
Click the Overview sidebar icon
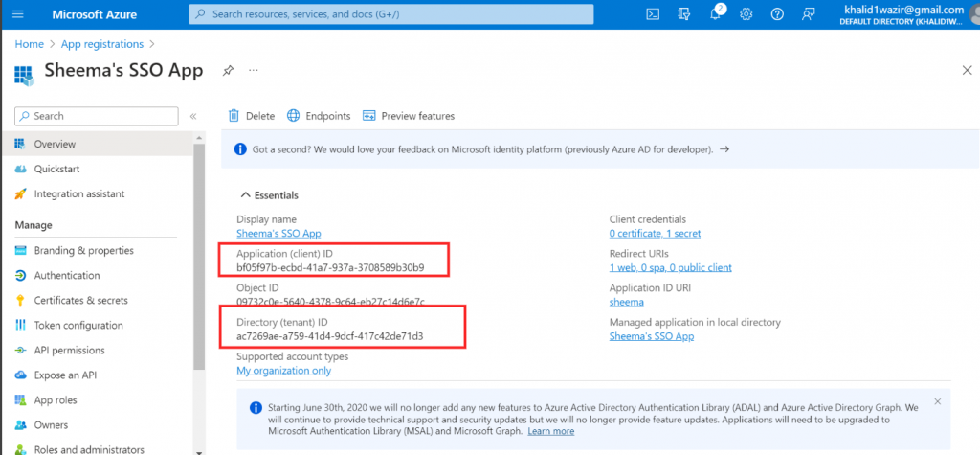click(x=21, y=144)
